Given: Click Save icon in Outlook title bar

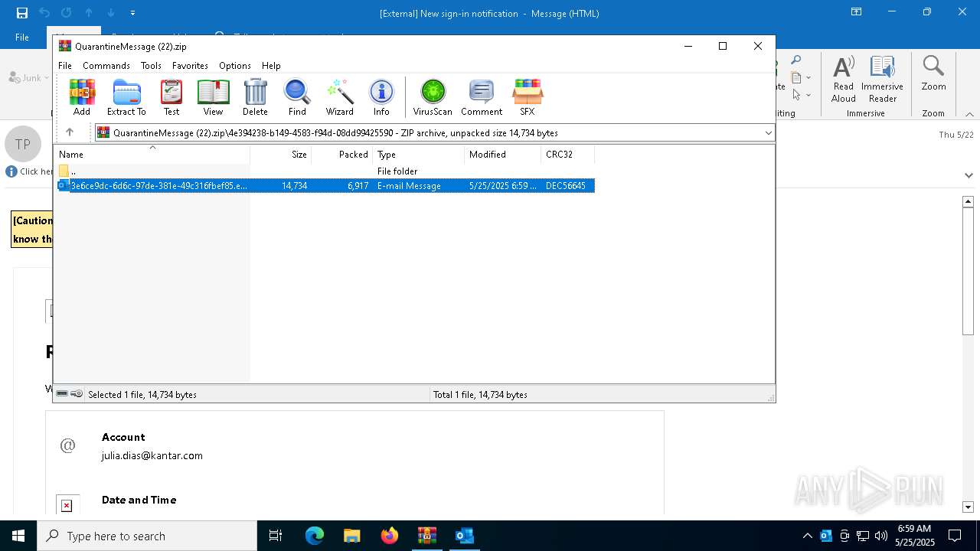Looking at the screenshot, I should pos(22,13).
